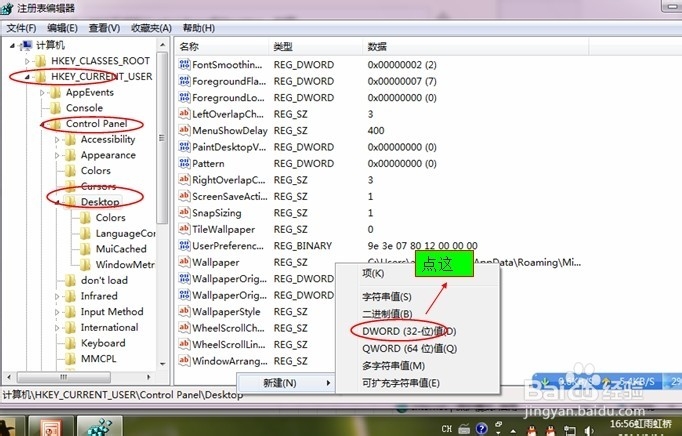Click the WindowArrang... value icon
Viewport: 682px width, 436px height.
pos(184,361)
